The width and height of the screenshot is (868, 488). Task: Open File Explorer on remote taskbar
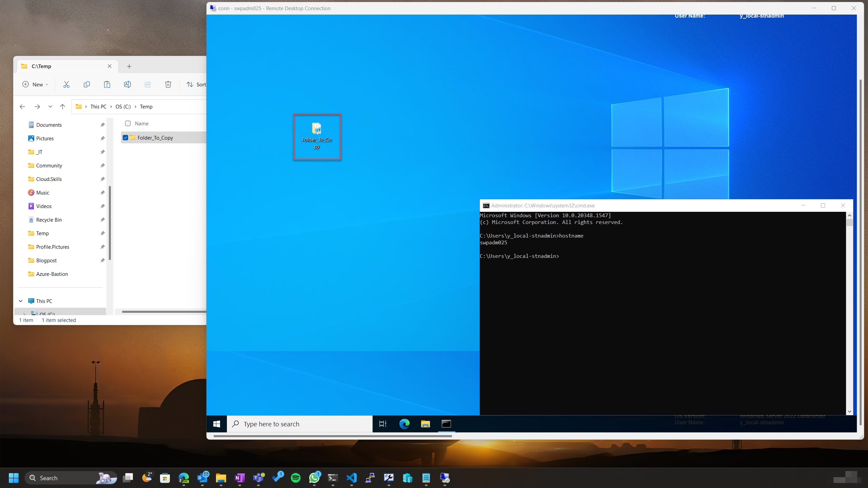[x=425, y=424]
